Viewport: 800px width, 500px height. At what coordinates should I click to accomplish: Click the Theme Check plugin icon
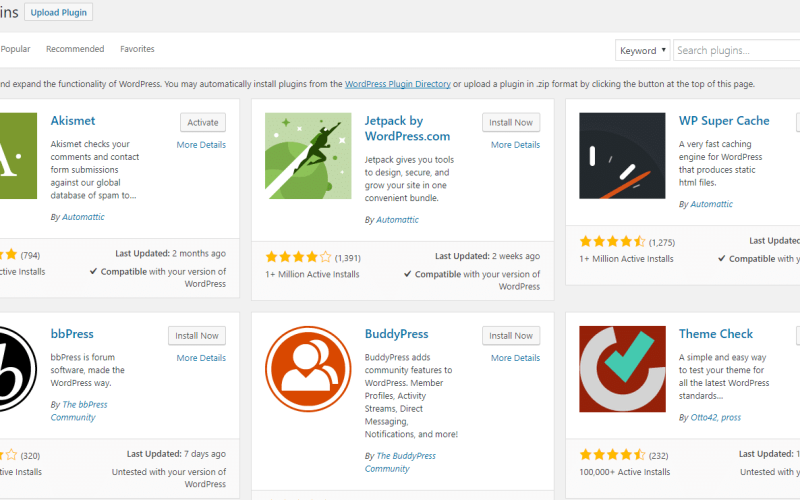click(x=621, y=369)
